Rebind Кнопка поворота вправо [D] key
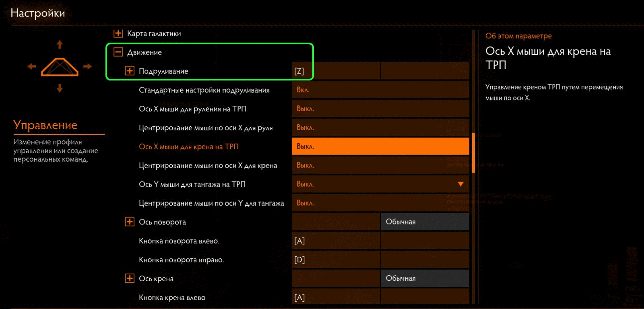 click(336, 260)
